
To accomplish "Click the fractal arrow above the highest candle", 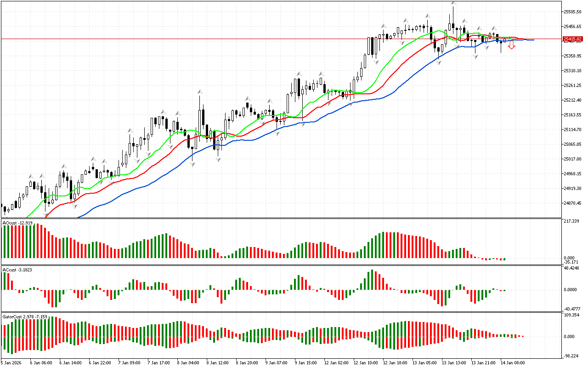I will click(453, 3).
